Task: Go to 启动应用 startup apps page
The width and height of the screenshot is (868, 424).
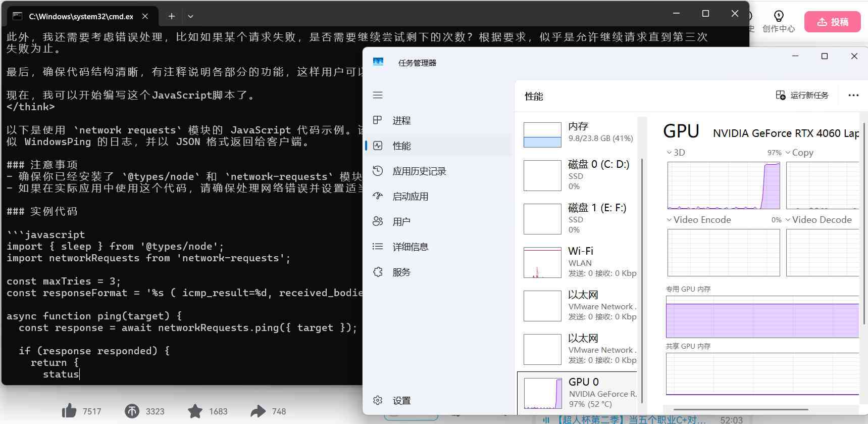Action: click(410, 196)
